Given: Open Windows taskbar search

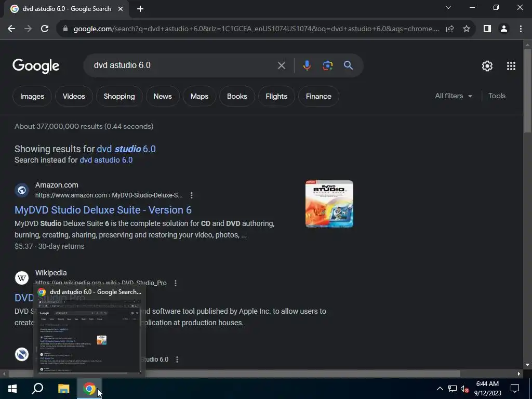Looking at the screenshot, I should [37, 389].
